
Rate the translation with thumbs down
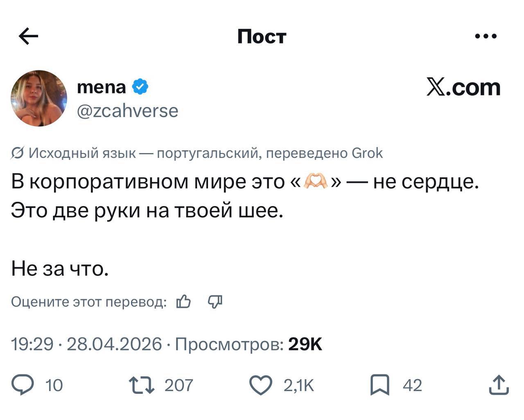215,302
